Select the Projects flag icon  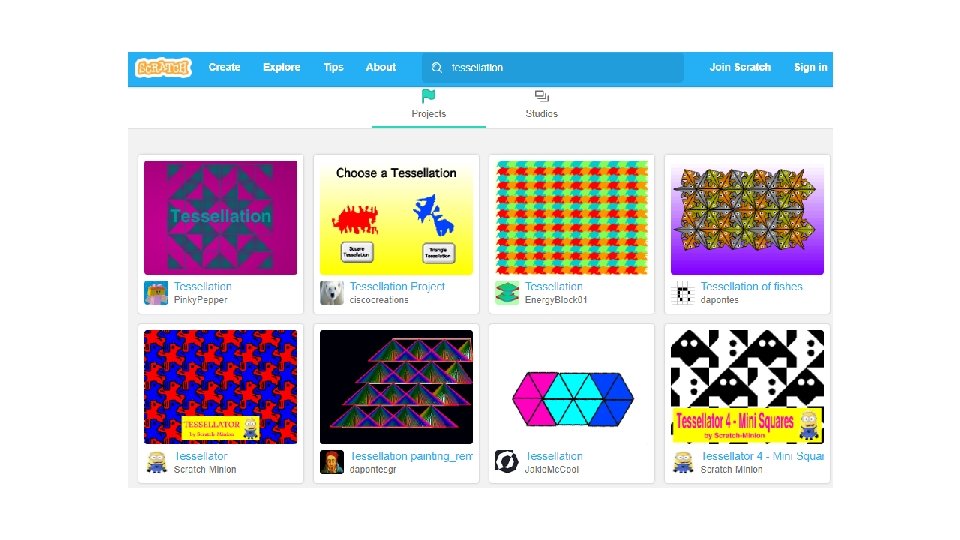point(429,96)
